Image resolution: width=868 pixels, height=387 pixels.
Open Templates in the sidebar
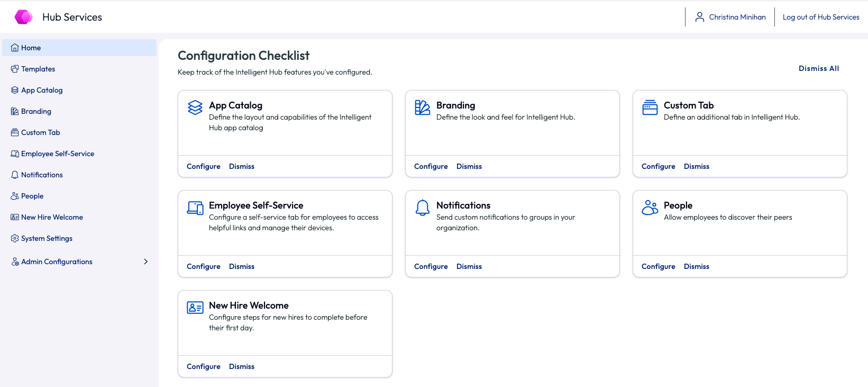(x=38, y=69)
